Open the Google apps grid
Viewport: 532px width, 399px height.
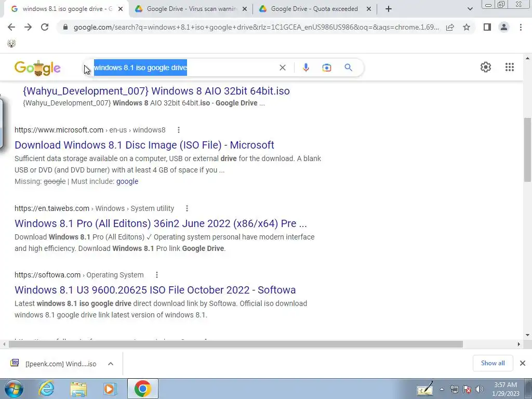click(509, 67)
